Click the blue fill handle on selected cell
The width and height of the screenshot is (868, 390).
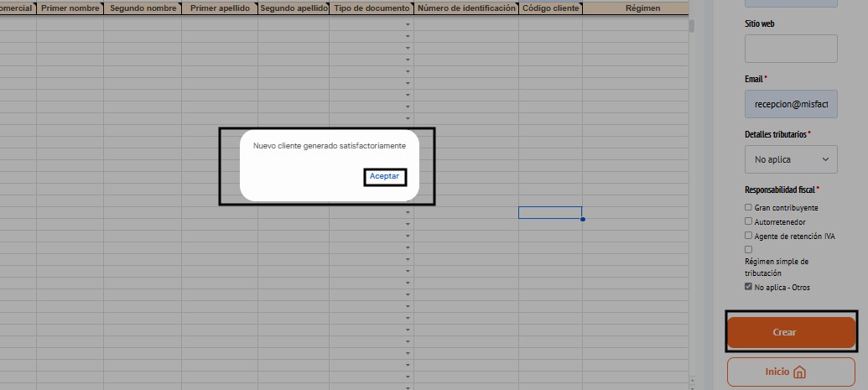(582, 219)
